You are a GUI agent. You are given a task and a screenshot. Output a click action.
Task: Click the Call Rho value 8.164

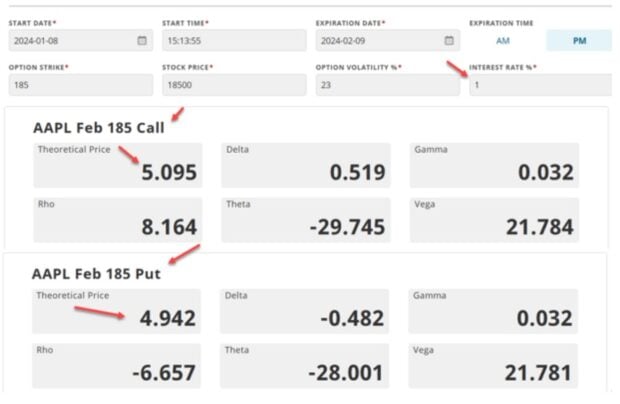[x=168, y=227]
